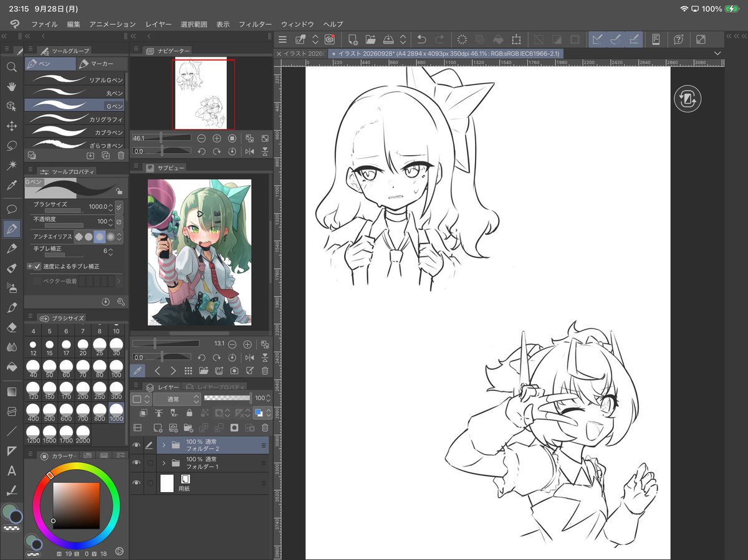This screenshot has width=748, height=560.
Task: Switch to the マーカー sub tool tab
Action: pyautogui.click(x=102, y=64)
